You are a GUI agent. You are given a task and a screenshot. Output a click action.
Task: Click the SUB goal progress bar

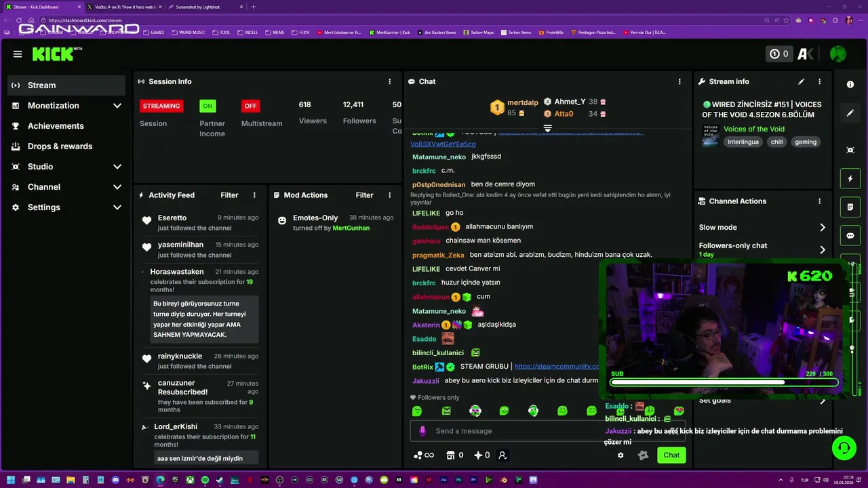pos(724,382)
